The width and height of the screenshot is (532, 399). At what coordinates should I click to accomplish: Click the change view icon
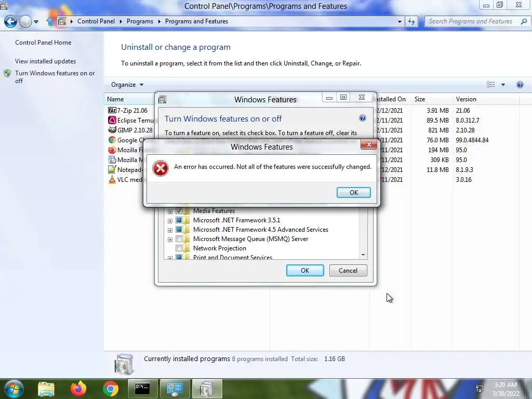coord(490,85)
